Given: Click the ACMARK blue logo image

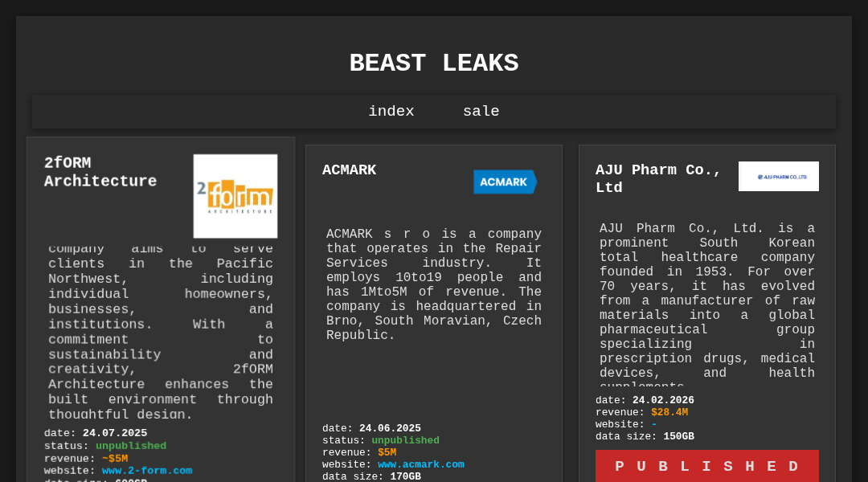Looking at the screenshot, I should [x=505, y=182].
